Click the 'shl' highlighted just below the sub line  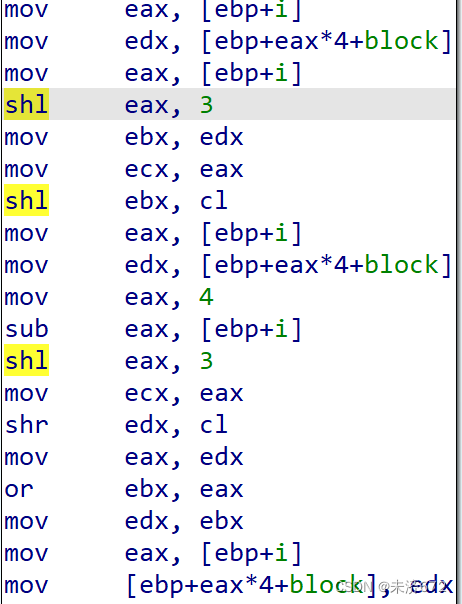pos(27,360)
